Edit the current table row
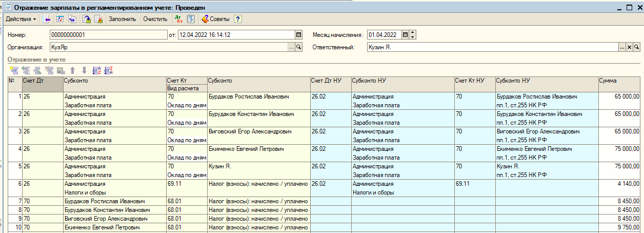This screenshot has width=644, height=233. 37,70
